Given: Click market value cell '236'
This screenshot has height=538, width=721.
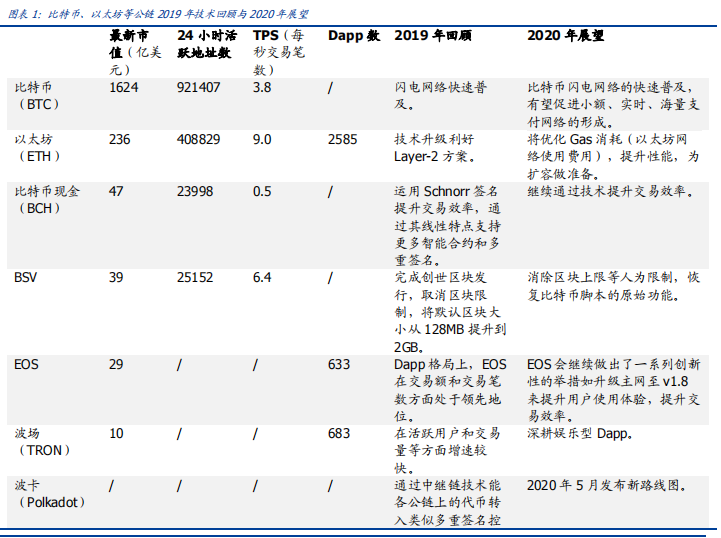Looking at the screenshot, I should [120, 139].
